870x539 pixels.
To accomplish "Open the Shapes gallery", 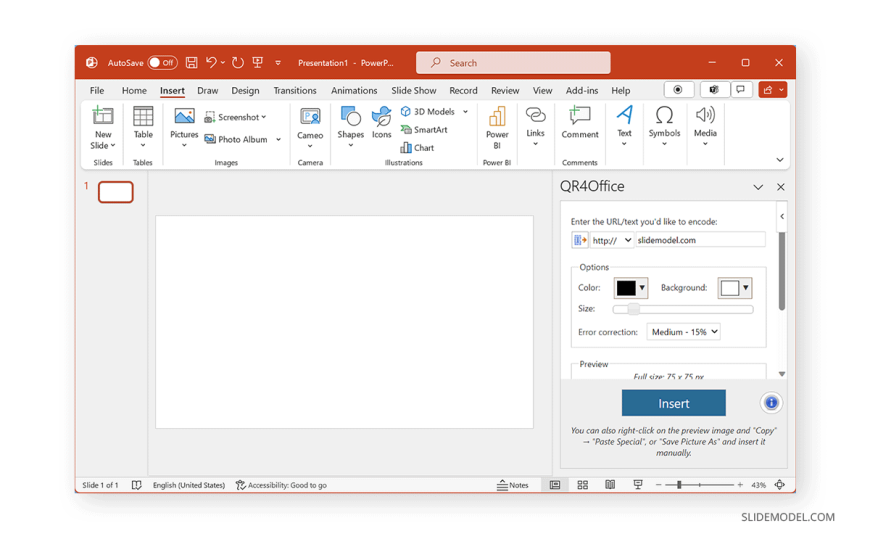I will click(351, 127).
